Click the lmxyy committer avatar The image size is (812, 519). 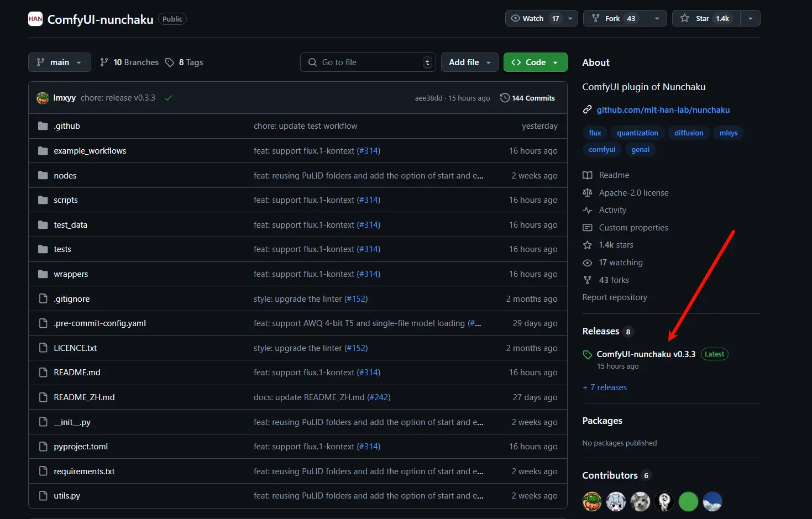tap(43, 98)
